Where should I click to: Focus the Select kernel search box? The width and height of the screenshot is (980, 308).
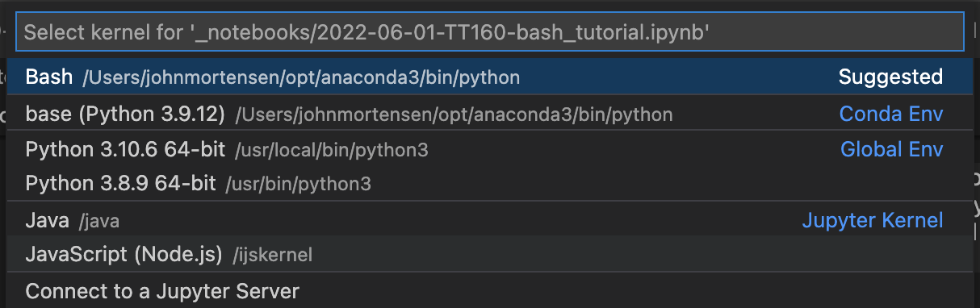[x=489, y=32]
